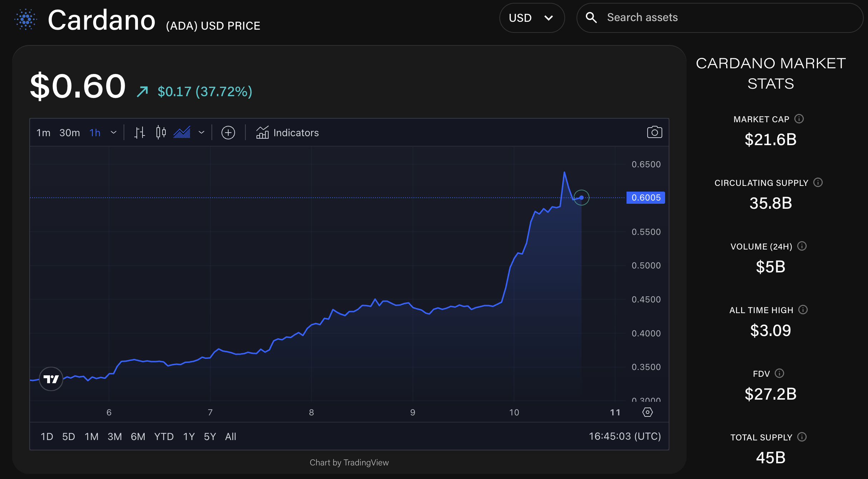Viewport: 868px width, 479px height.
Task: Switch to 30m interval
Action: [x=70, y=133]
